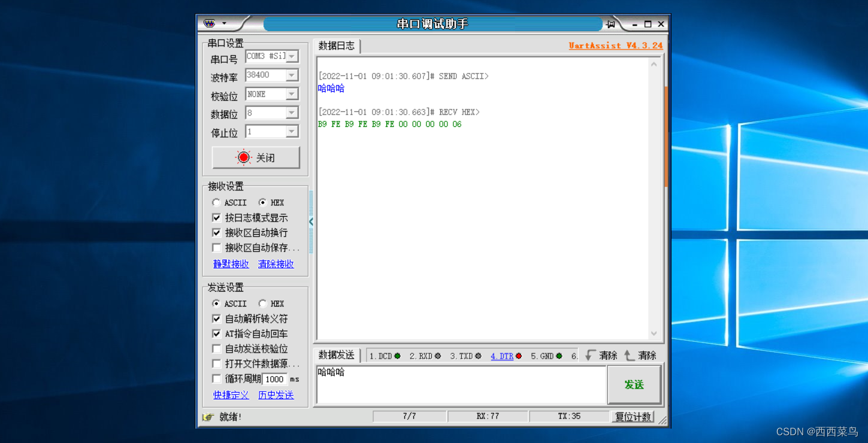
Task: Toggle 按日志模式显示 checkbox
Action: point(217,217)
